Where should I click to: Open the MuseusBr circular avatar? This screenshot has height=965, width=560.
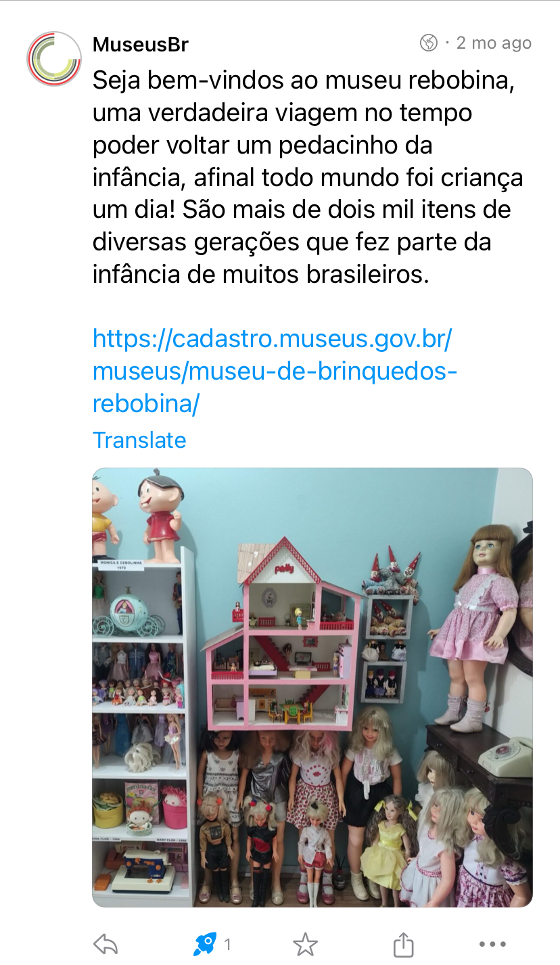click(x=54, y=59)
